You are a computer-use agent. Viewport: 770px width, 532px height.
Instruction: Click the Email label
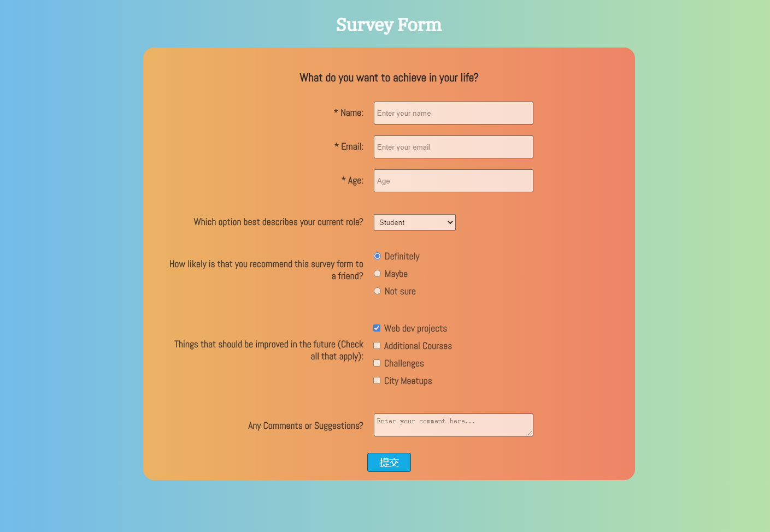(x=349, y=146)
